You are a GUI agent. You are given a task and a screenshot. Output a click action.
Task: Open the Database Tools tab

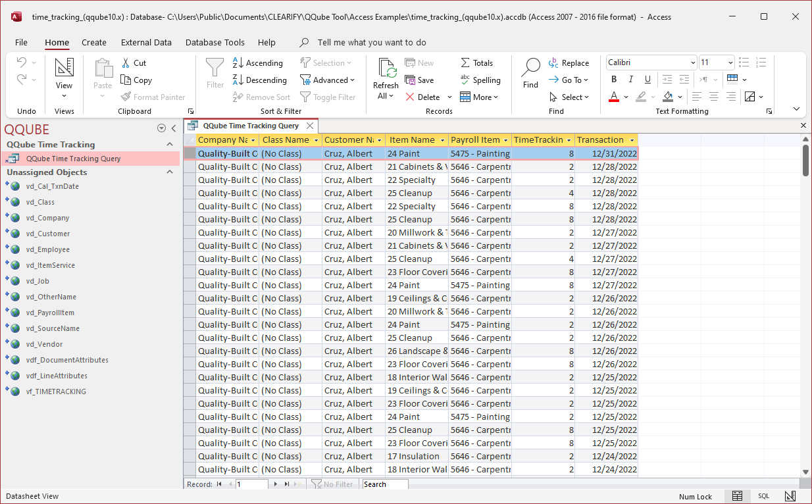215,42
